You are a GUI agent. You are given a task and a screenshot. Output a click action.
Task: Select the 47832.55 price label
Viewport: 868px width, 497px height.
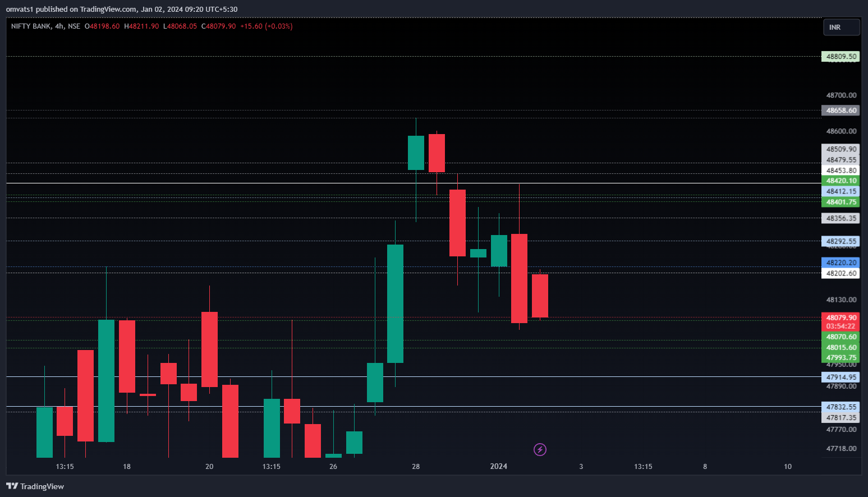pyautogui.click(x=841, y=407)
